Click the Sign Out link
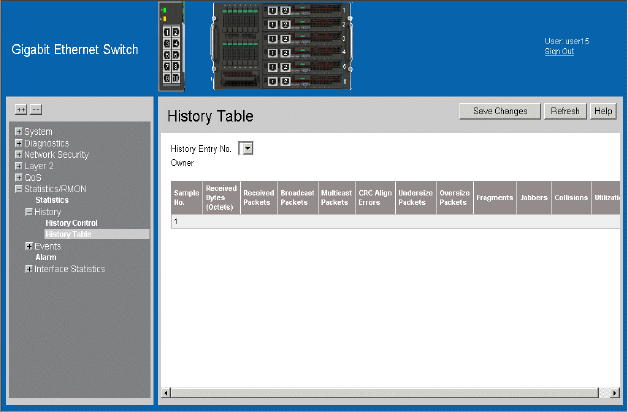This screenshot has width=628, height=412. tap(559, 51)
